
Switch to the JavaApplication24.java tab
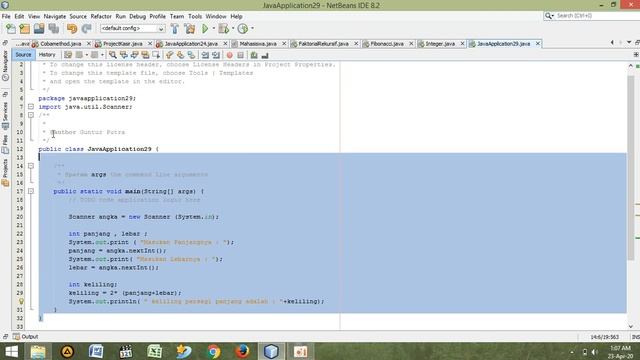click(191, 44)
